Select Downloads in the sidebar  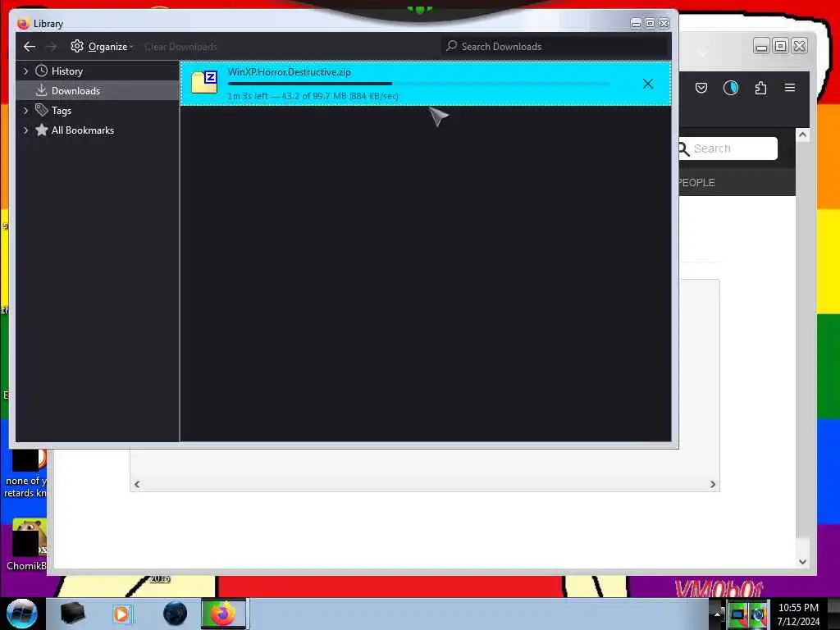[x=75, y=91]
